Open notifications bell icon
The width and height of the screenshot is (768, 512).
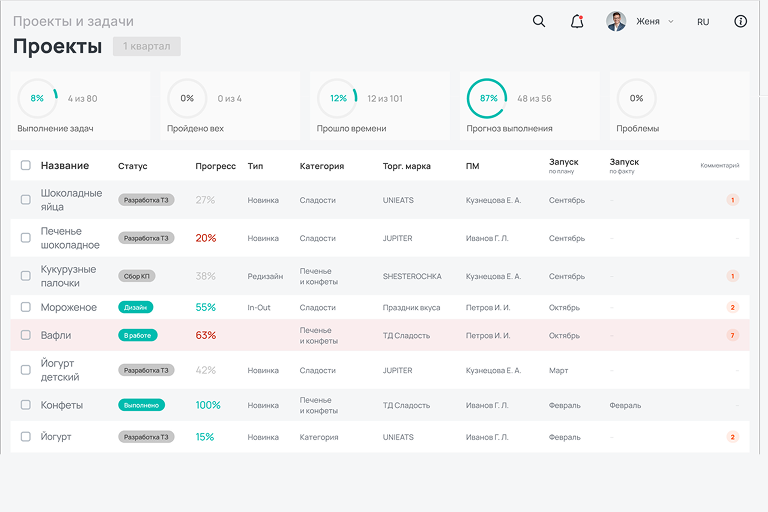[x=577, y=21]
